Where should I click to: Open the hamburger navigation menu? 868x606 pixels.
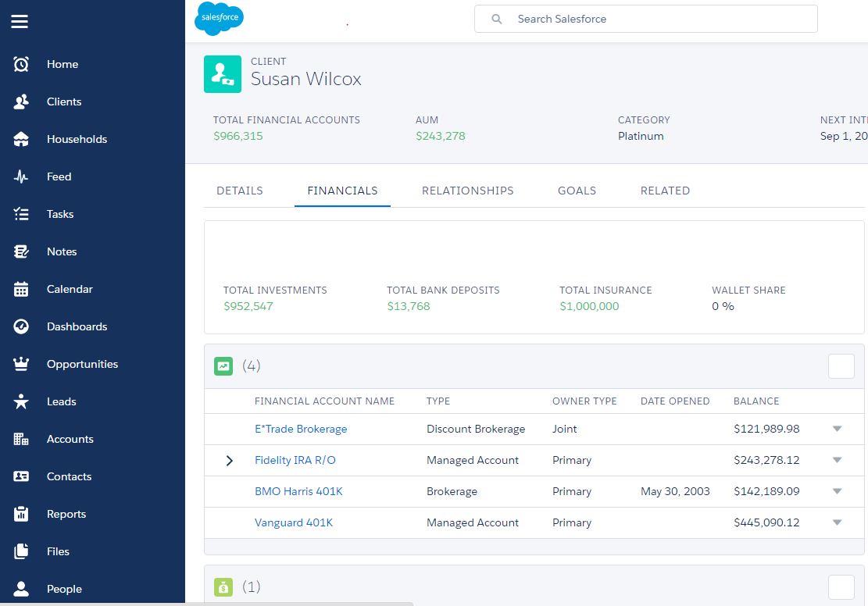tap(20, 22)
